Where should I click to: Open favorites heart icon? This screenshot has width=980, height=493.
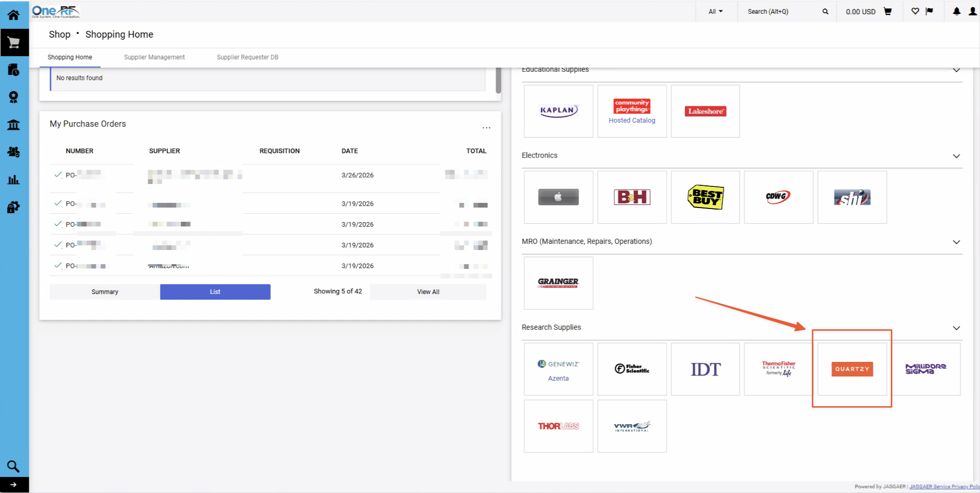pos(915,11)
